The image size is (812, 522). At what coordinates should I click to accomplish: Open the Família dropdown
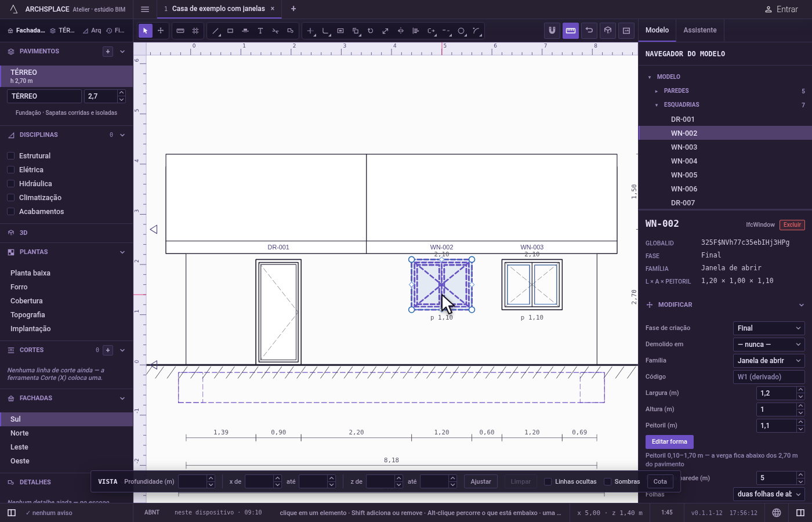pyautogui.click(x=768, y=361)
